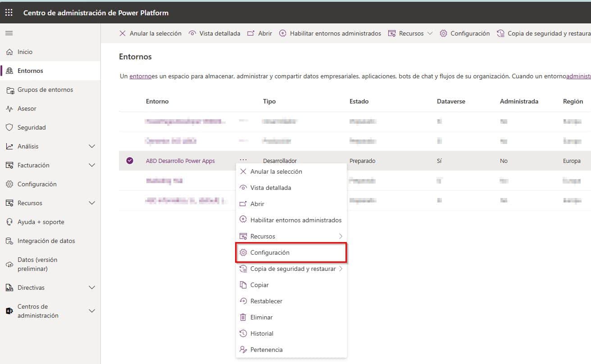
Task: Uncheck the ABD Desarrollo Power Apps row checkmark
Action: click(130, 161)
